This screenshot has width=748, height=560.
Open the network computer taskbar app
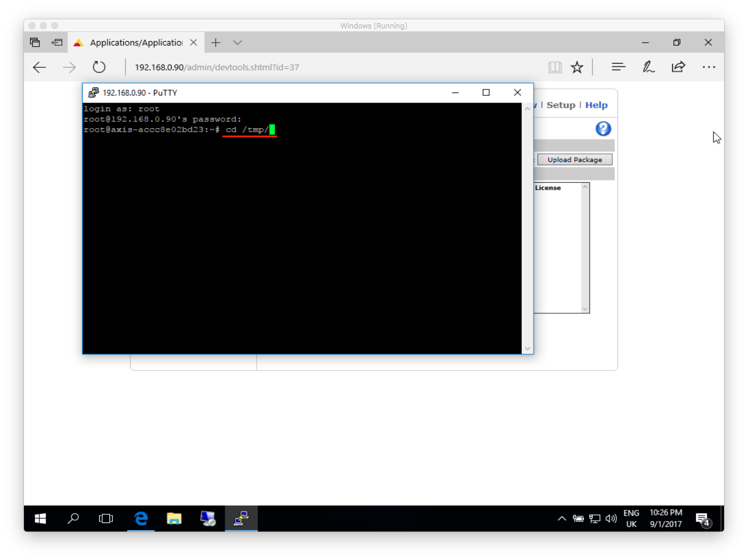coord(208,518)
